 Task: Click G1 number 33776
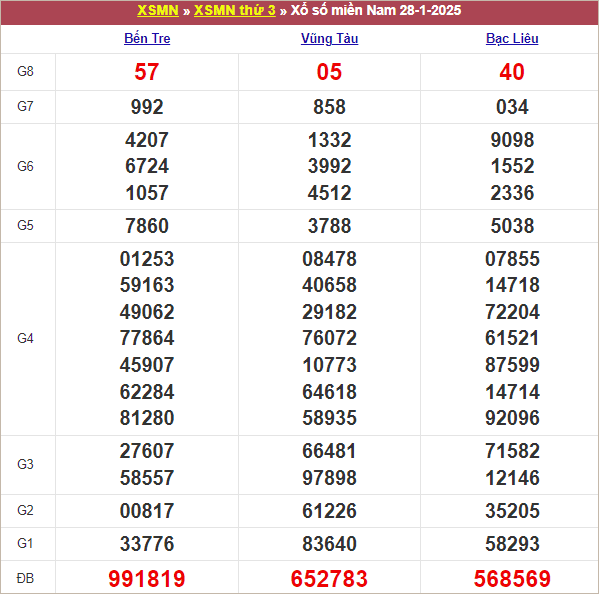(147, 544)
